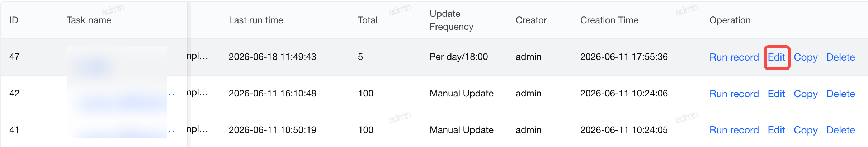This screenshot has height=147, width=868.
Task: Copy task 41
Action: coord(806,130)
